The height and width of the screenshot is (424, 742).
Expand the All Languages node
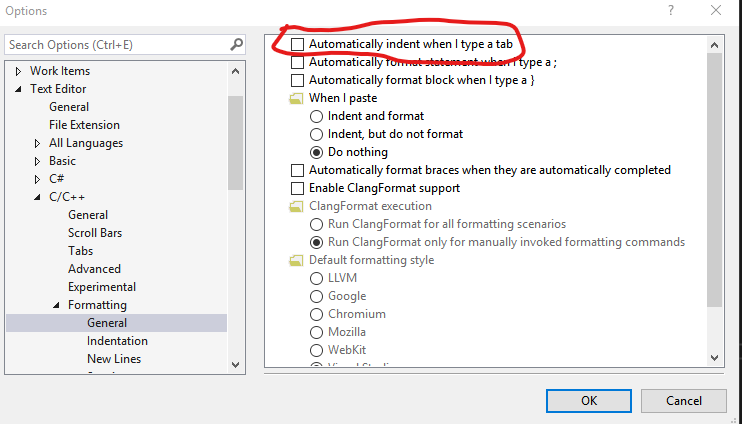point(38,143)
